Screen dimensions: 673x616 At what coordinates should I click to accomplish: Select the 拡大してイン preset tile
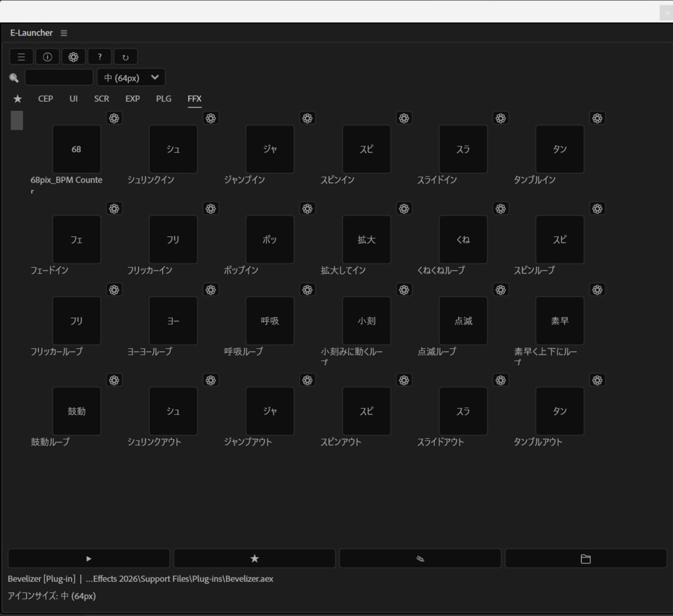[x=367, y=240]
